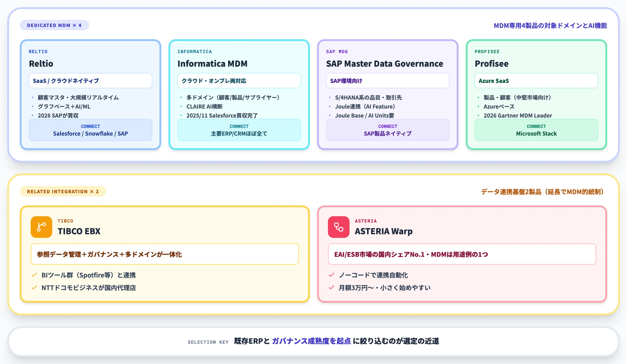Select the SAP Master Data Governance title
The width and height of the screenshot is (627, 364).
(384, 64)
